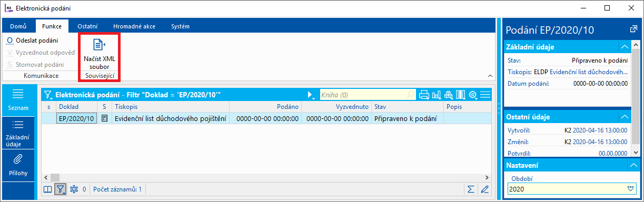The height and width of the screenshot is (202, 644).
Task: Click Odeslat podání command
Action: pyautogui.click(x=33, y=40)
